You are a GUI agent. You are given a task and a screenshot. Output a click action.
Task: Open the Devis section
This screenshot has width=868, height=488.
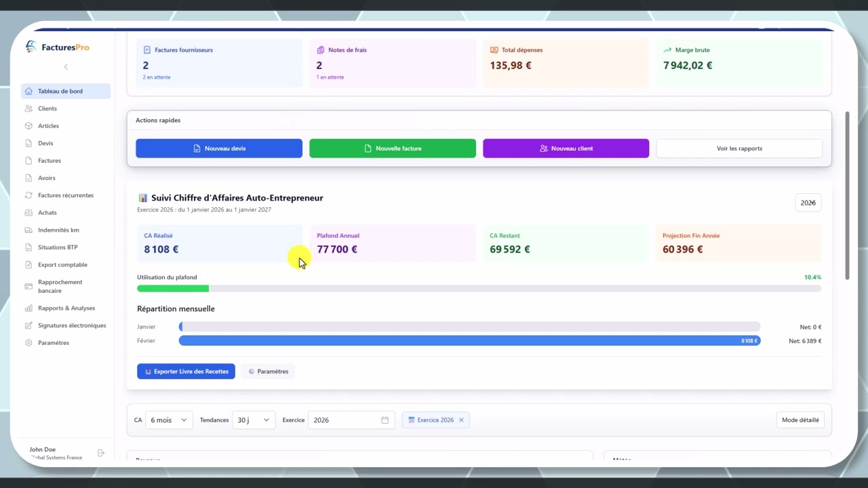(66, 143)
